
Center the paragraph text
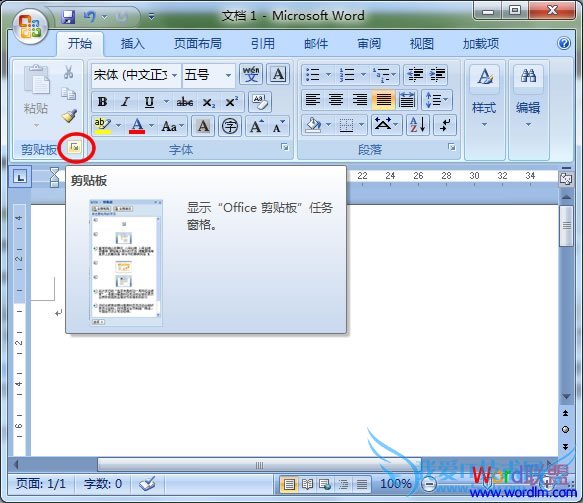(336, 100)
